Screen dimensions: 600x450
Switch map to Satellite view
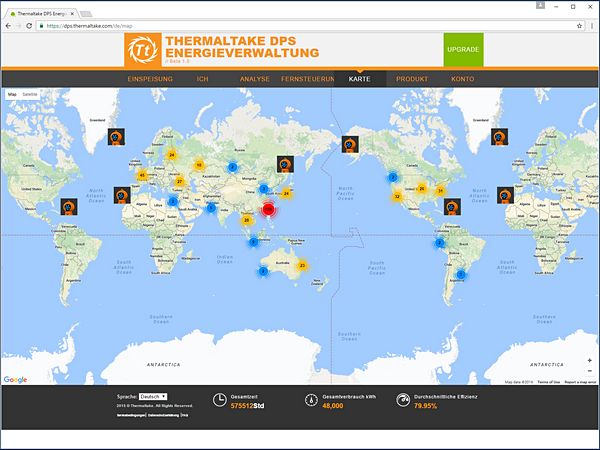click(x=30, y=94)
